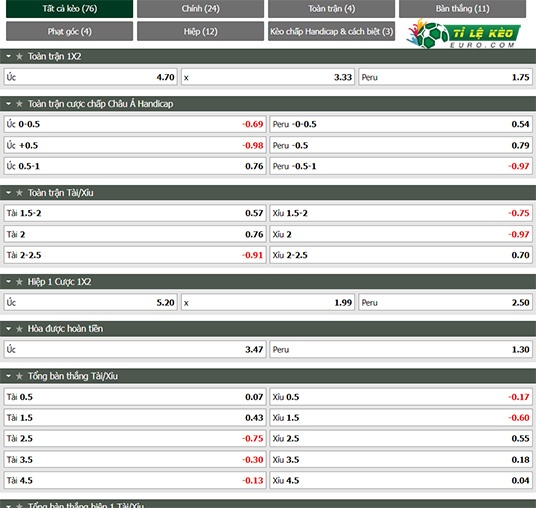
Task: Favorite the 'Hiệp 1 Cược 1X2' star
Action: click(x=19, y=282)
